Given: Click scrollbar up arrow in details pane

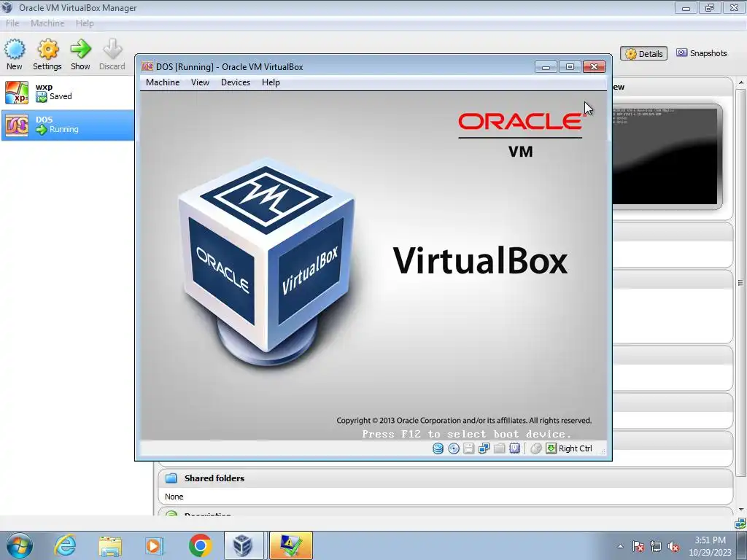Looking at the screenshot, I should click(x=741, y=83).
